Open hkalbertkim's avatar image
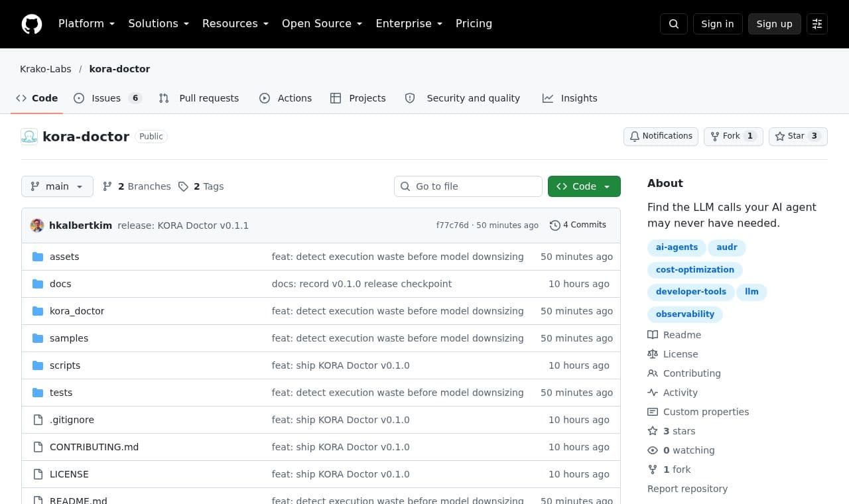This screenshot has height=504, width=849. [37, 225]
